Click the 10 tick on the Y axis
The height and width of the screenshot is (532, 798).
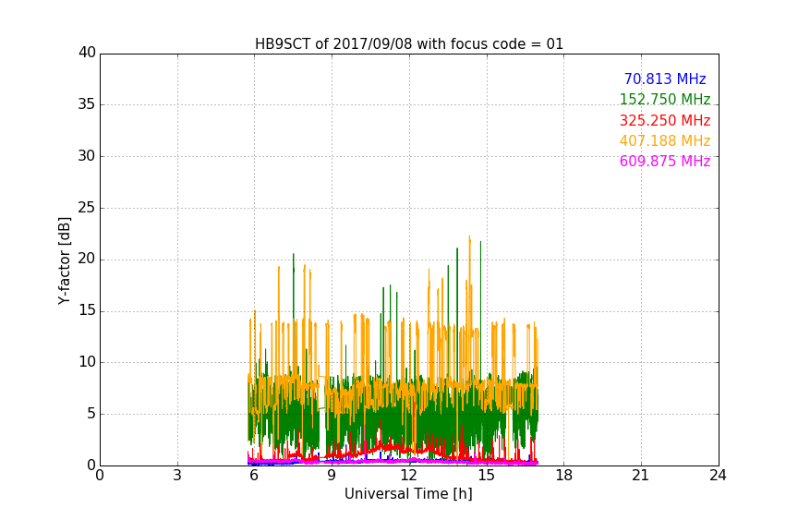[x=87, y=362]
